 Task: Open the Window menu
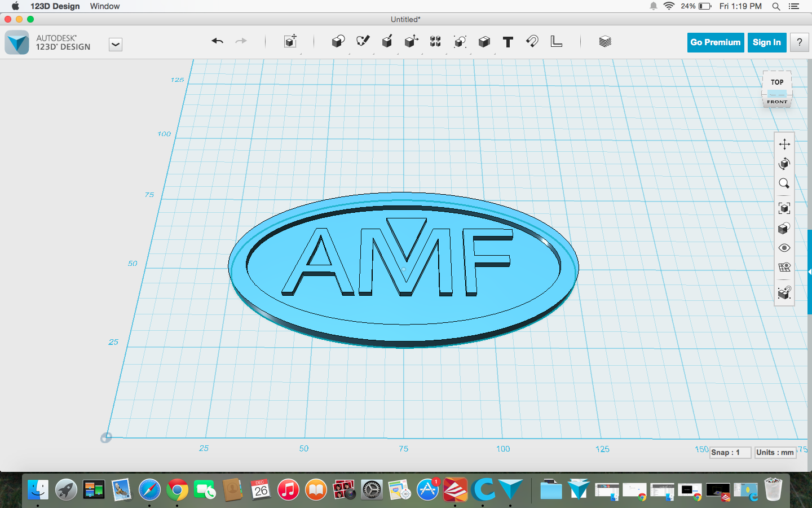point(105,6)
